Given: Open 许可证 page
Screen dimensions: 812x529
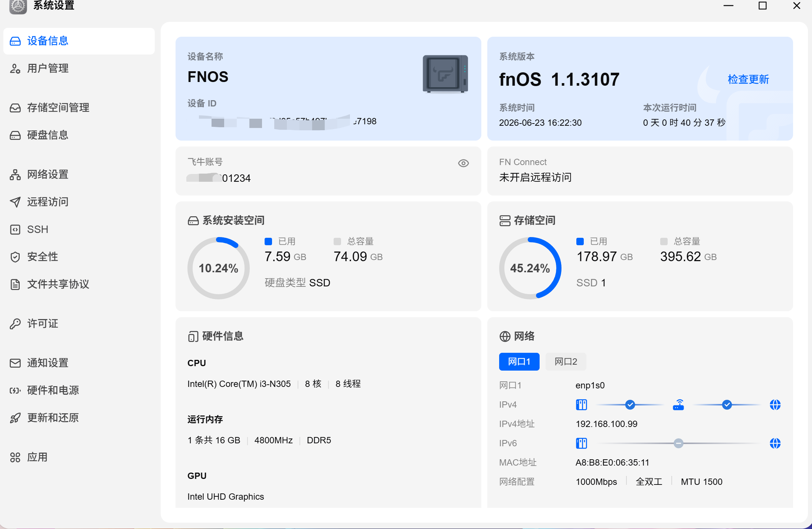Looking at the screenshot, I should point(79,323).
